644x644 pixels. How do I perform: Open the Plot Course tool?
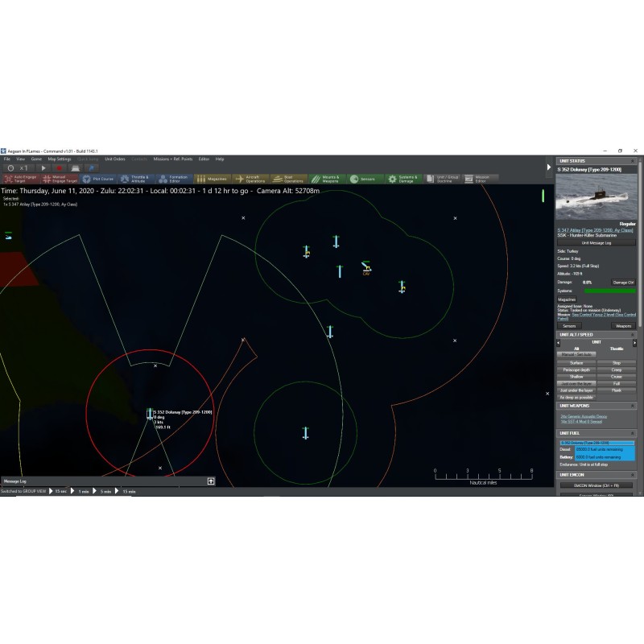(x=98, y=179)
